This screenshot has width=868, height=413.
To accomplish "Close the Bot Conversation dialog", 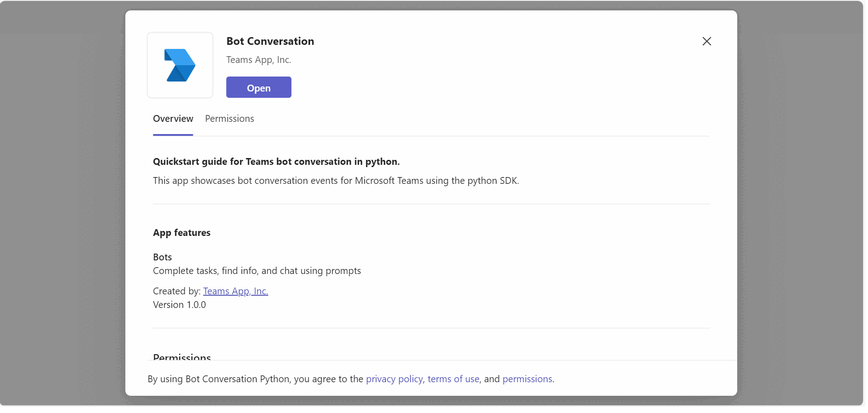I will tap(706, 41).
